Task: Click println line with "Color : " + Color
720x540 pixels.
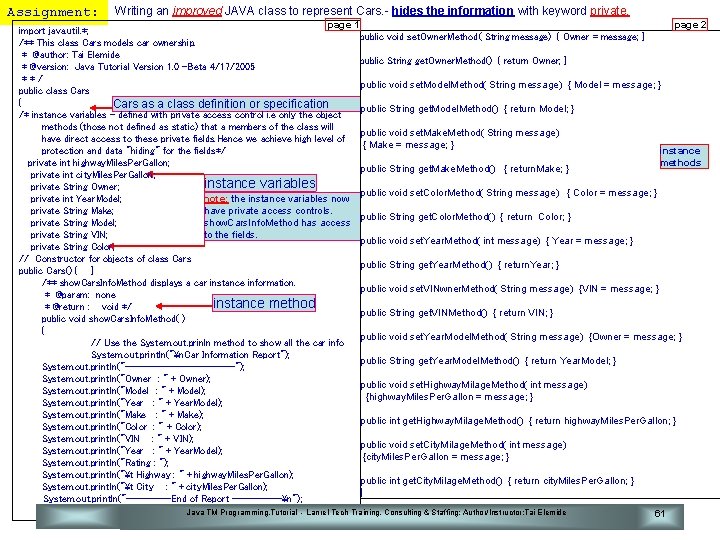Action: point(122,427)
